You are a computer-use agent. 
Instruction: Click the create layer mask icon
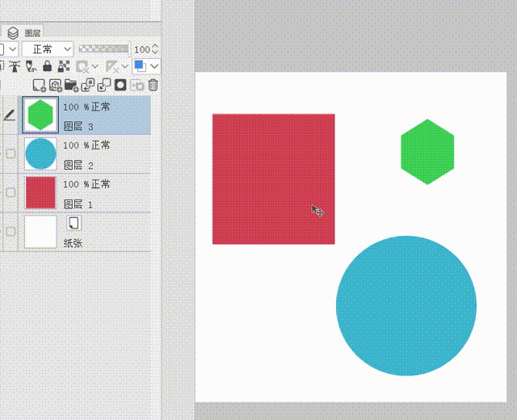coord(120,85)
